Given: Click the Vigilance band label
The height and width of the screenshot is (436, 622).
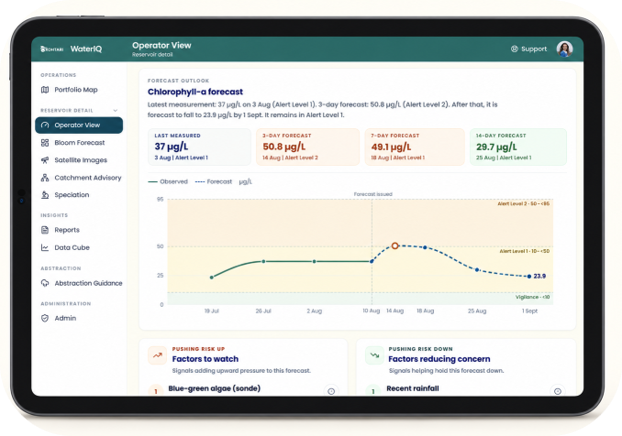Looking at the screenshot, I should [x=532, y=297].
